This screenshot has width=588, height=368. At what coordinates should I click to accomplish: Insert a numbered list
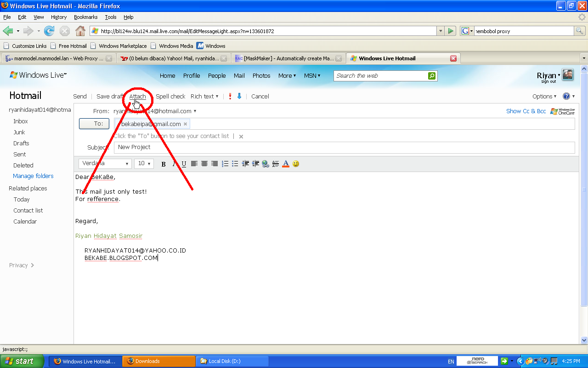click(225, 164)
